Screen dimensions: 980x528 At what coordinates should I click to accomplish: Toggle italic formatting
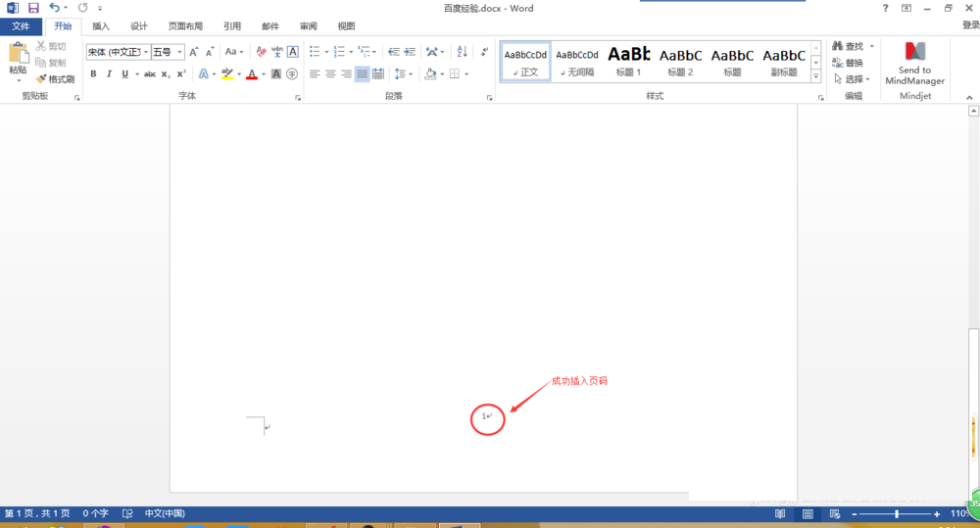(110, 73)
